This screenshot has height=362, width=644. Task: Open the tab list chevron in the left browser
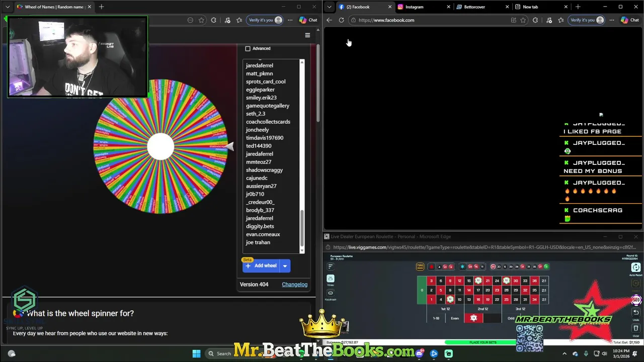click(8, 7)
